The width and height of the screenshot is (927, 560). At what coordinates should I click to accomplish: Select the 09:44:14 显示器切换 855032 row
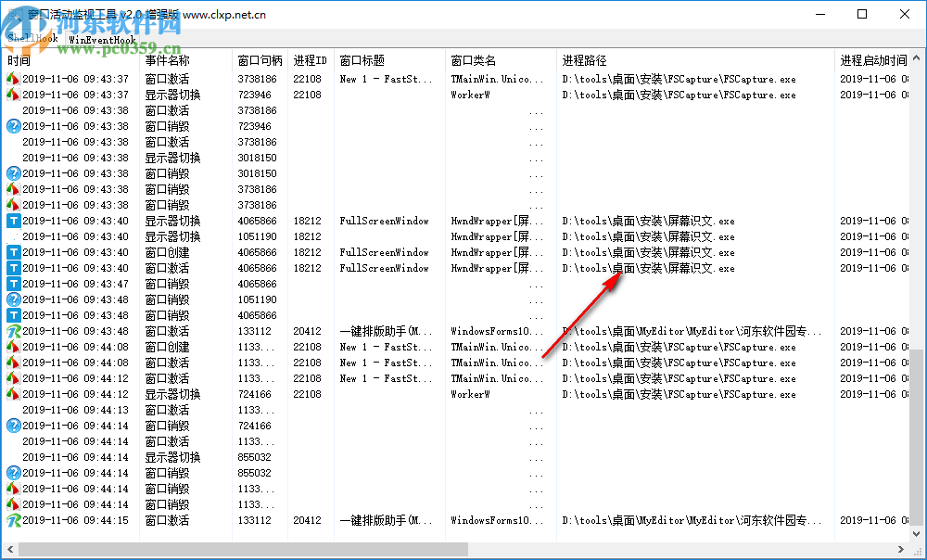coord(455,457)
